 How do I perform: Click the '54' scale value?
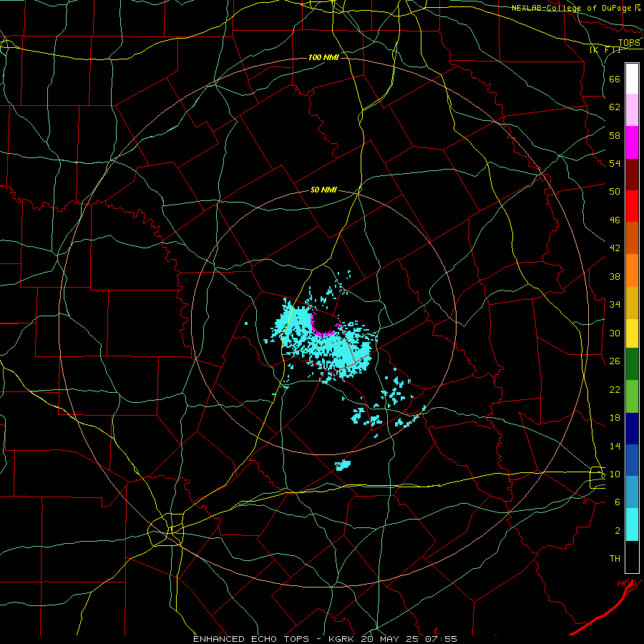[615, 163]
